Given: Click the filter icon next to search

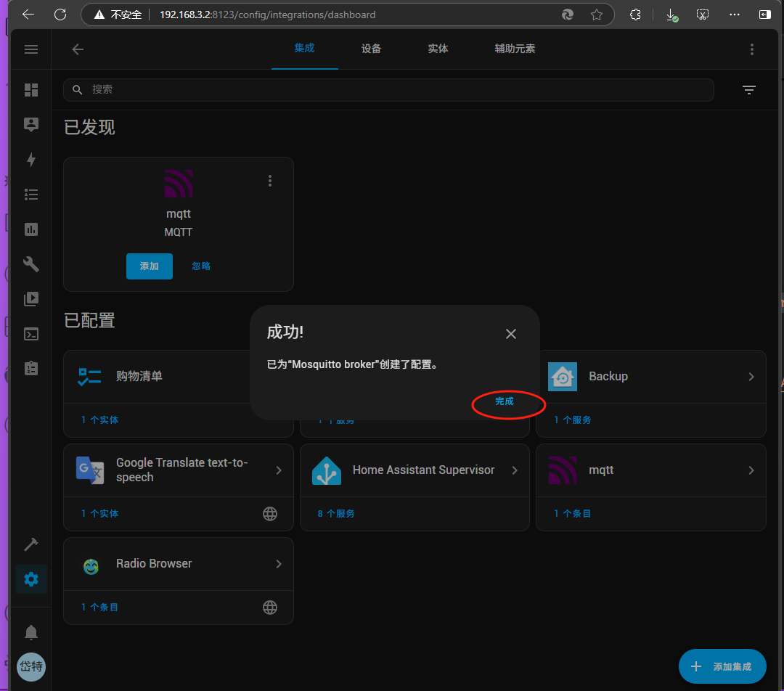Looking at the screenshot, I should pyautogui.click(x=748, y=90).
